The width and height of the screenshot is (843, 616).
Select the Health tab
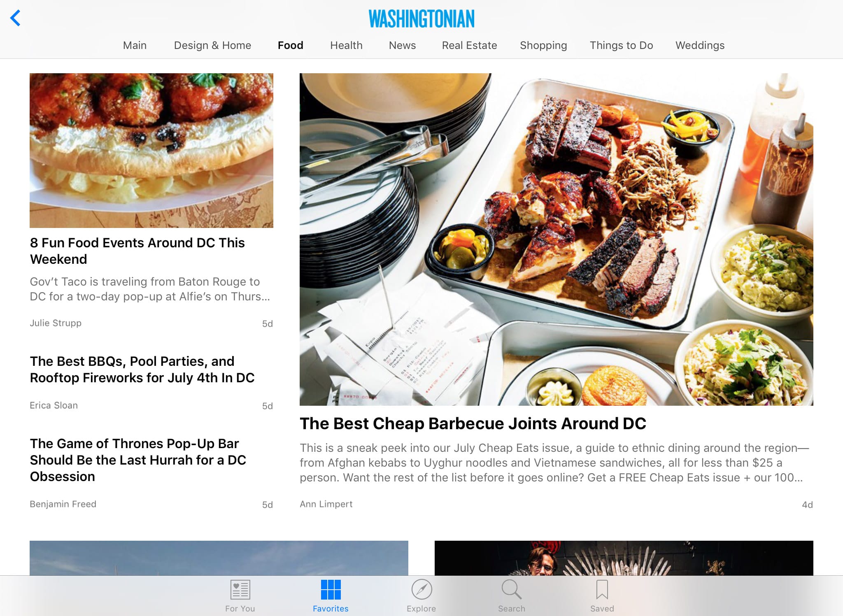pos(346,45)
